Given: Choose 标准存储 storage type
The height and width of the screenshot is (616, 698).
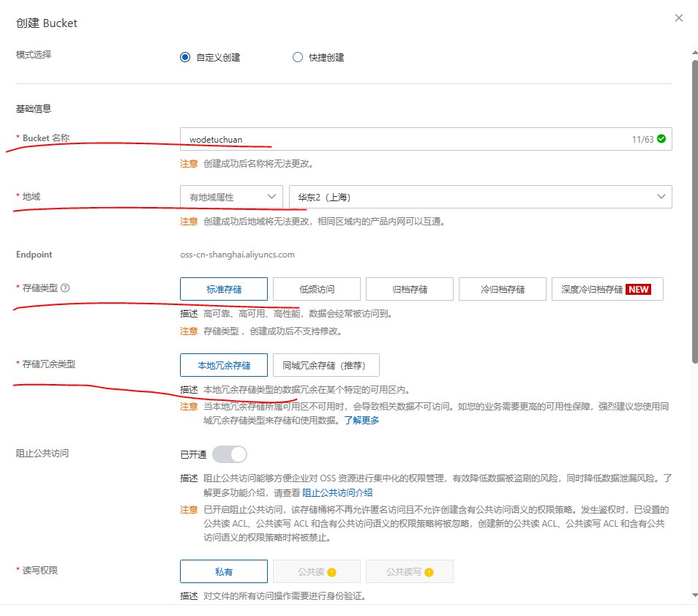Looking at the screenshot, I should click(224, 289).
